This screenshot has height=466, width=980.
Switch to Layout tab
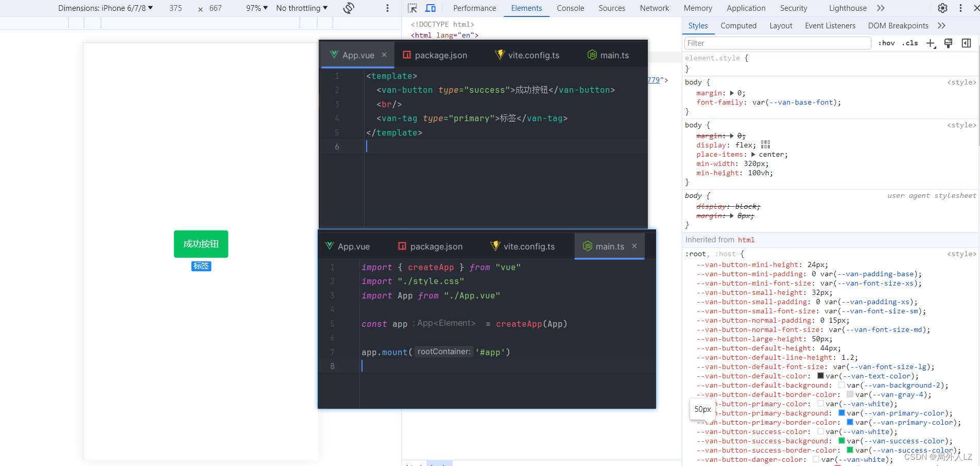pyautogui.click(x=781, y=26)
